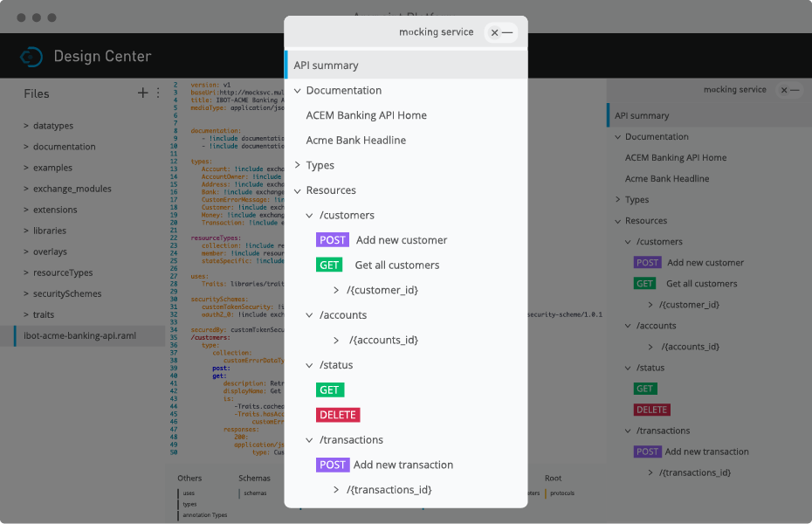Insert 'uses' from Others shelf

click(189, 493)
